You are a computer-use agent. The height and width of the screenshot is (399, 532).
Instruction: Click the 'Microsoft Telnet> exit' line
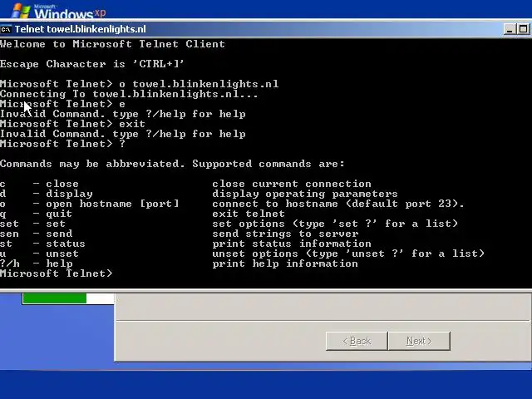pyautogui.click(x=72, y=124)
